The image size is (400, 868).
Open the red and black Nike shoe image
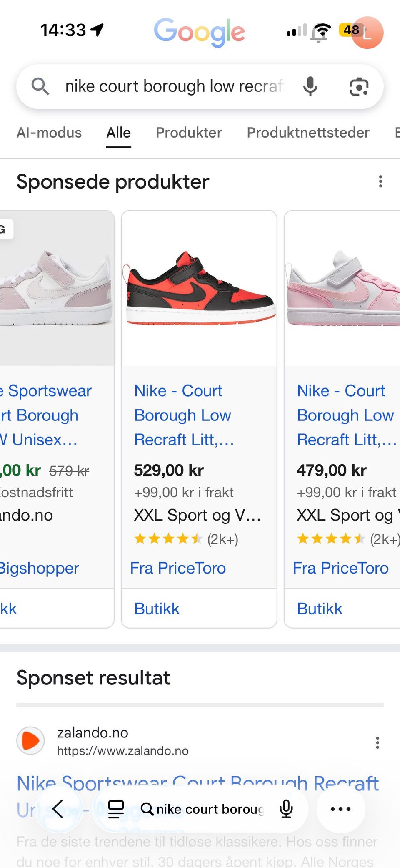(x=199, y=288)
